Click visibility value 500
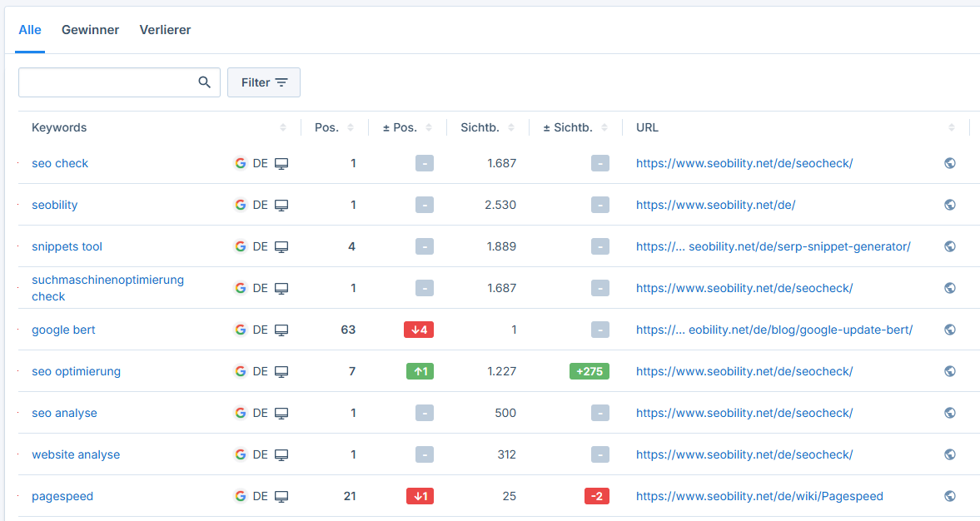 [505, 413]
